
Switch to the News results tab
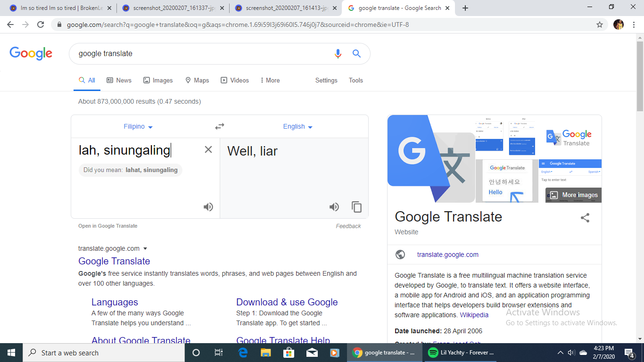(x=119, y=80)
